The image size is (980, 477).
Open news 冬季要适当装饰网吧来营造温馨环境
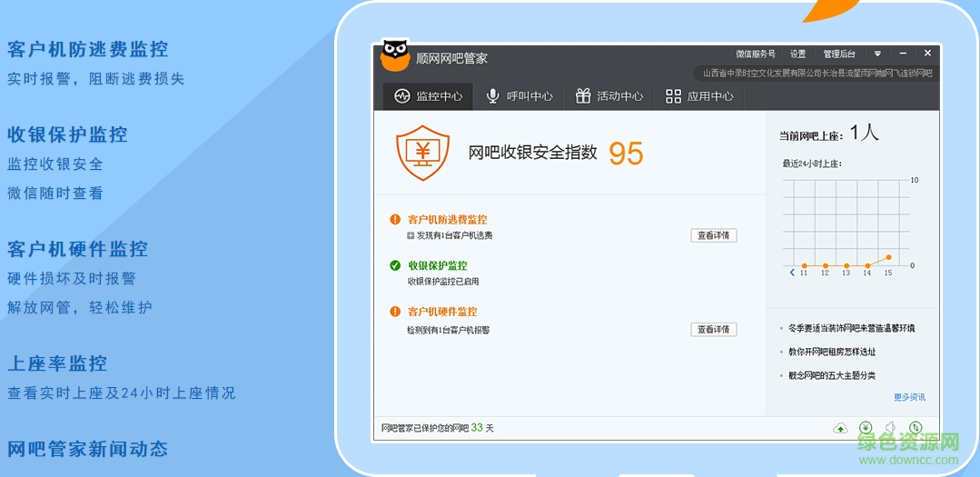(x=851, y=328)
